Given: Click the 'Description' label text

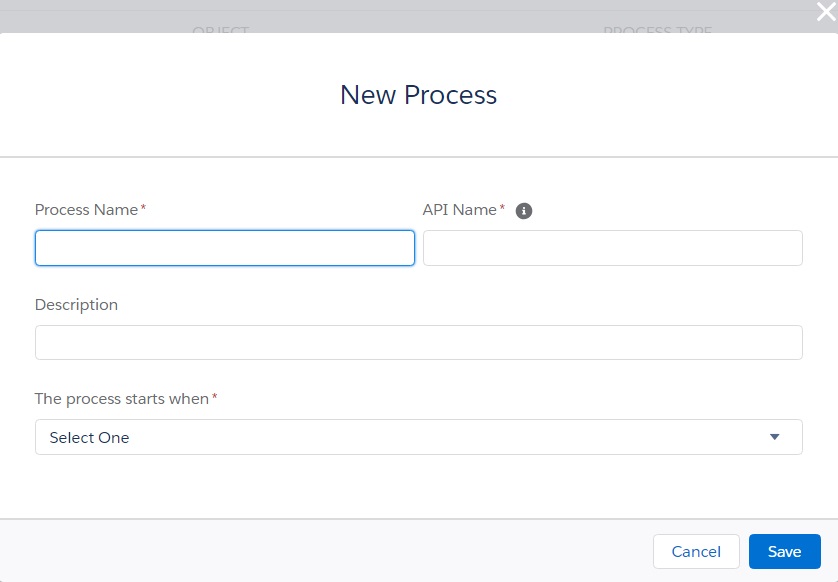Looking at the screenshot, I should point(76,305).
